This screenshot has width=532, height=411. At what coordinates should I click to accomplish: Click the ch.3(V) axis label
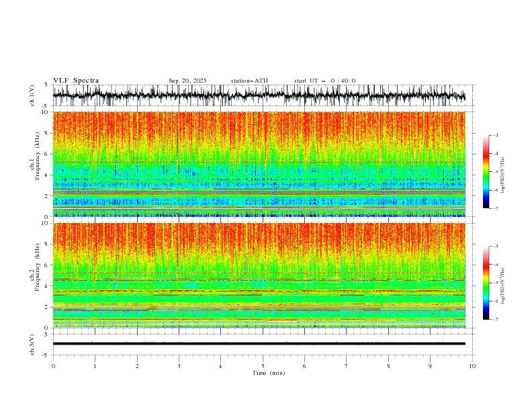point(32,345)
